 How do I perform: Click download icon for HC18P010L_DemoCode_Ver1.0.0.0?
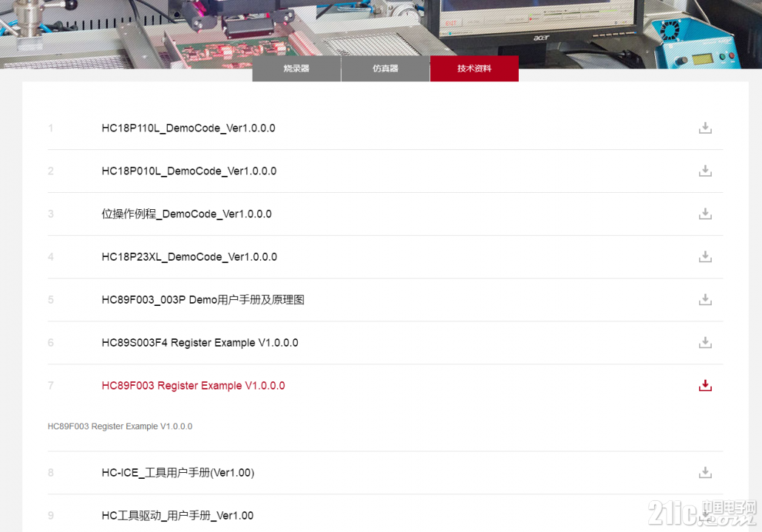coord(705,171)
